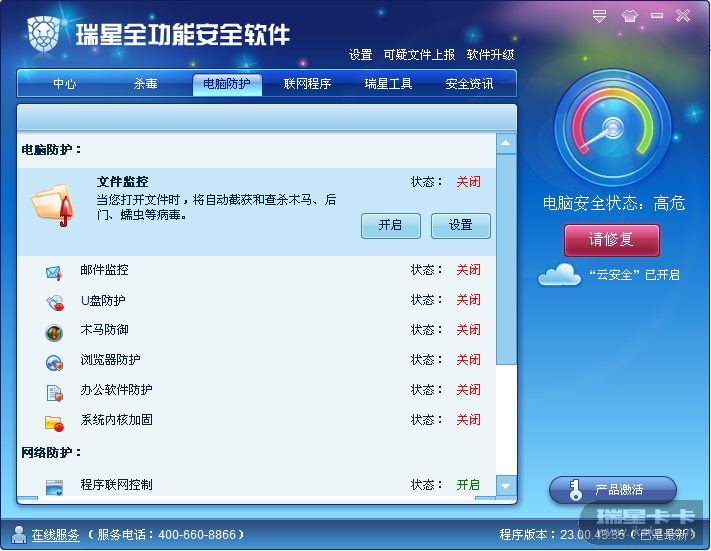Select the 木马防御 icon
Screen dimensions: 711x551
tap(54, 333)
